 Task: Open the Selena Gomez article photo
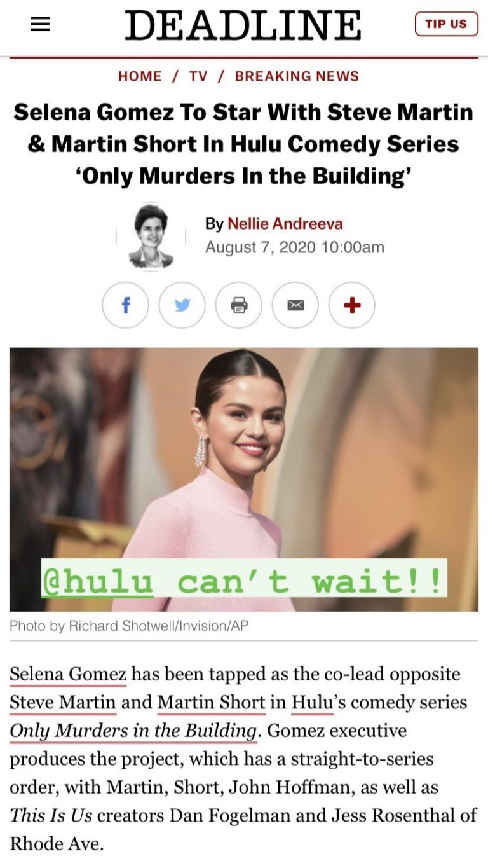pyautogui.click(x=244, y=479)
